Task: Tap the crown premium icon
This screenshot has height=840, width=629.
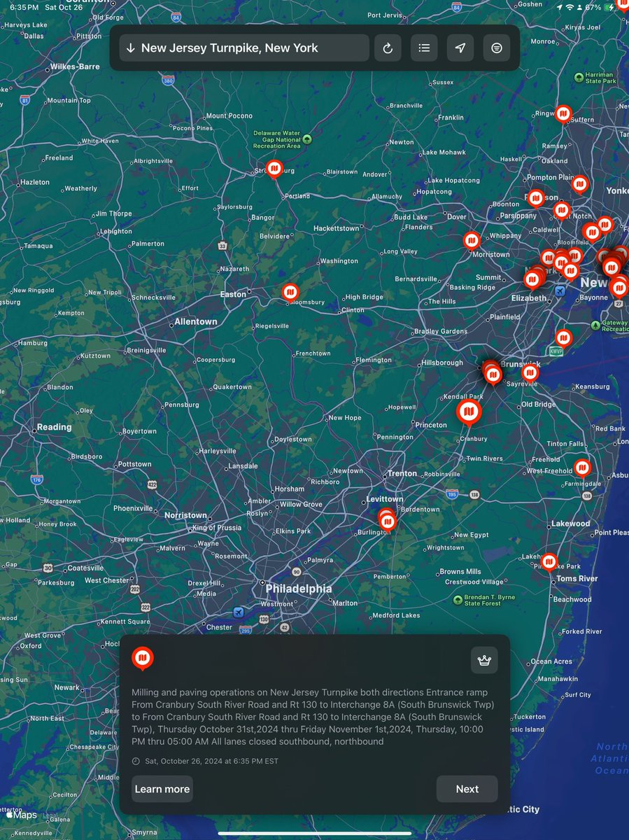Action: click(484, 659)
